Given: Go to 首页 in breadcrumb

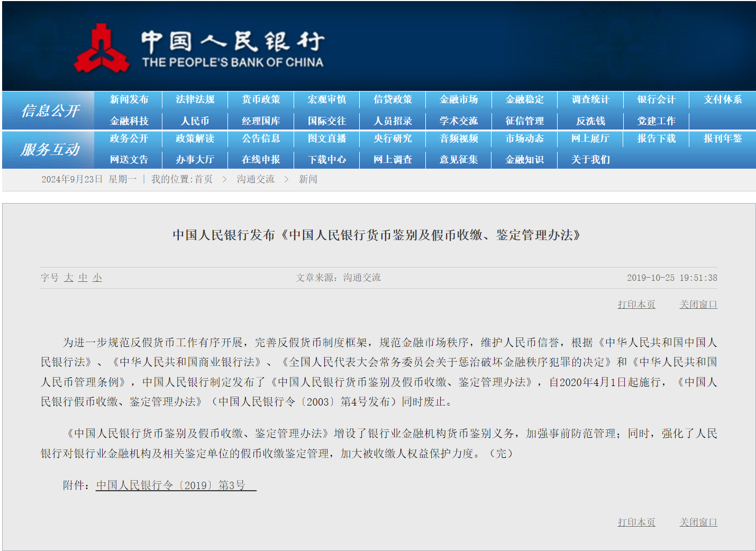Looking at the screenshot, I should pyautogui.click(x=204, y=179).
